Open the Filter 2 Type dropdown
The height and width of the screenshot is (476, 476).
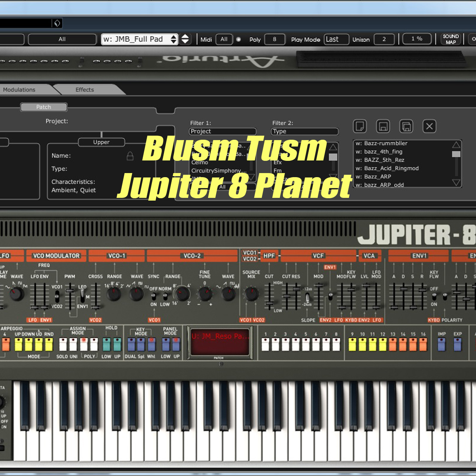[305, 131]
